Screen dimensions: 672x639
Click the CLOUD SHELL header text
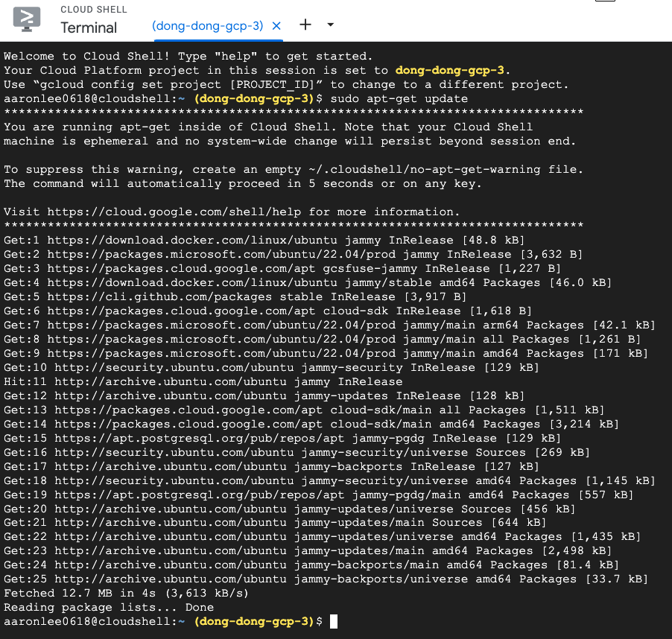94,10
